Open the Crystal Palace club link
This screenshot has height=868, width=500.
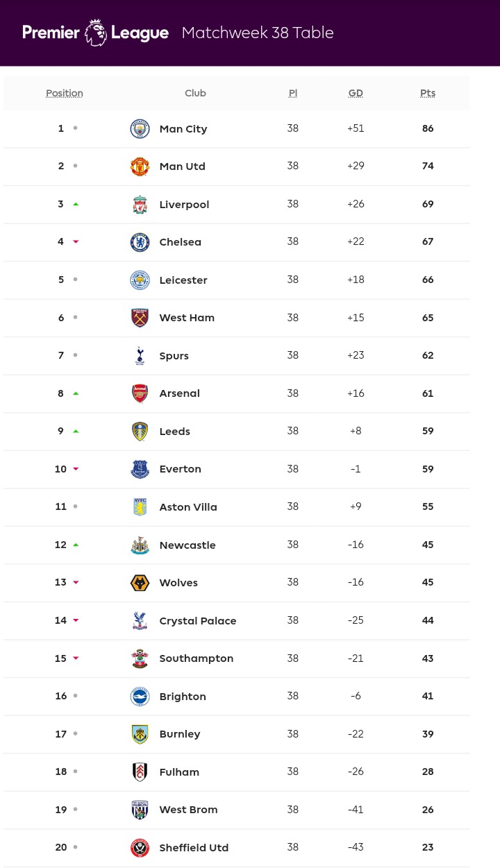[198, 621]
